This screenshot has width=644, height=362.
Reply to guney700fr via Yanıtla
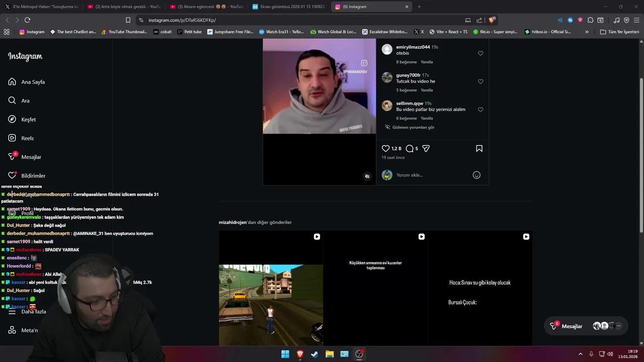coord(427,90)
